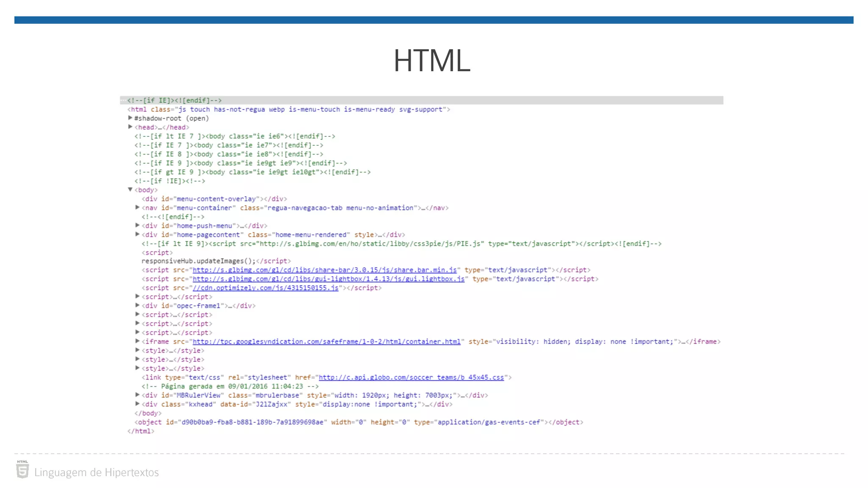This screenshot has height=488, width=868.
Task: Expand the home-push-menu div
Action: pyautogui.click(x=137, y=225)
